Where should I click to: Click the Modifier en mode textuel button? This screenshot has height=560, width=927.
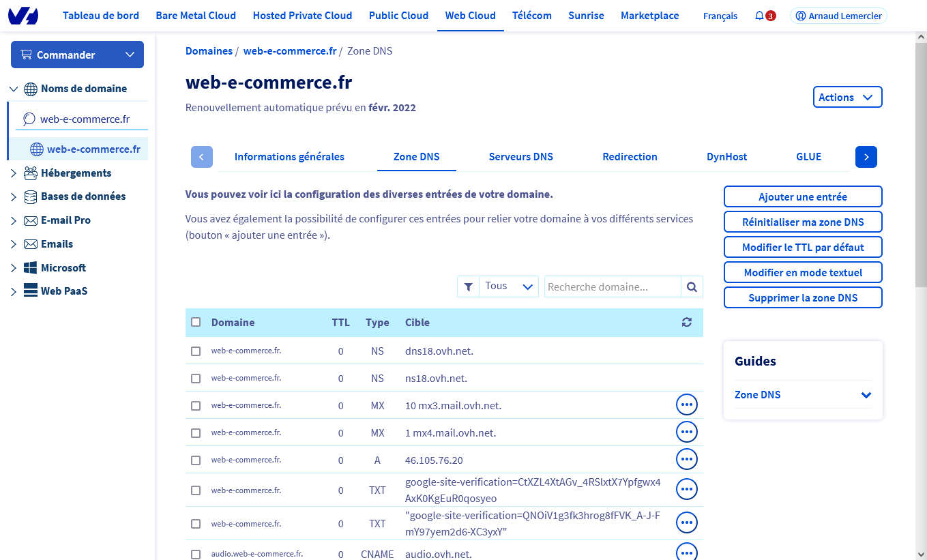(802, 273)
